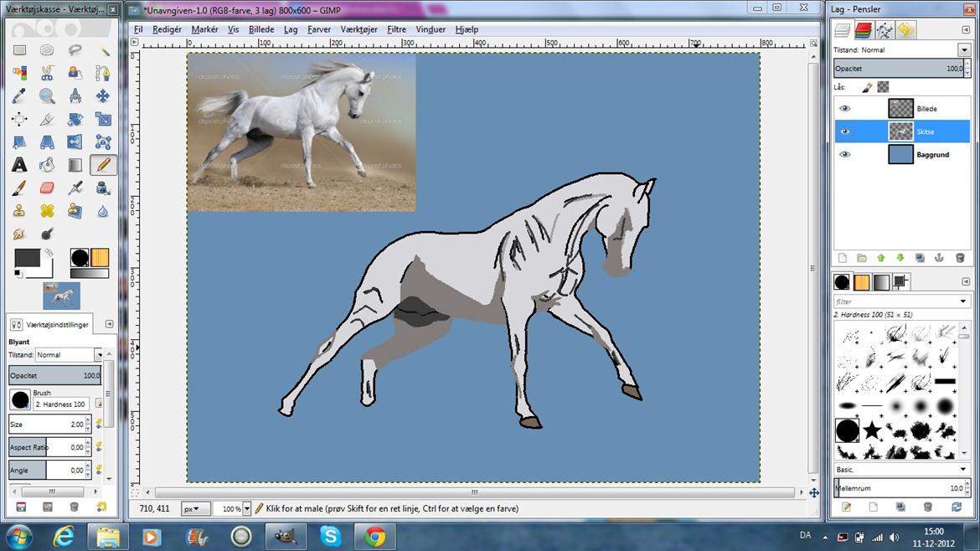Select the Paintbrush tool
The image size is (980, 551).
(x=19, y=188)
